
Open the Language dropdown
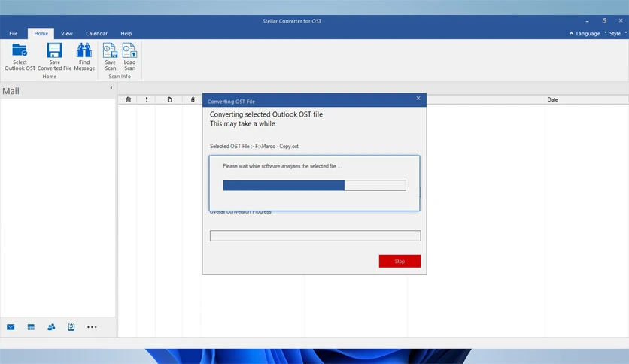588,34
